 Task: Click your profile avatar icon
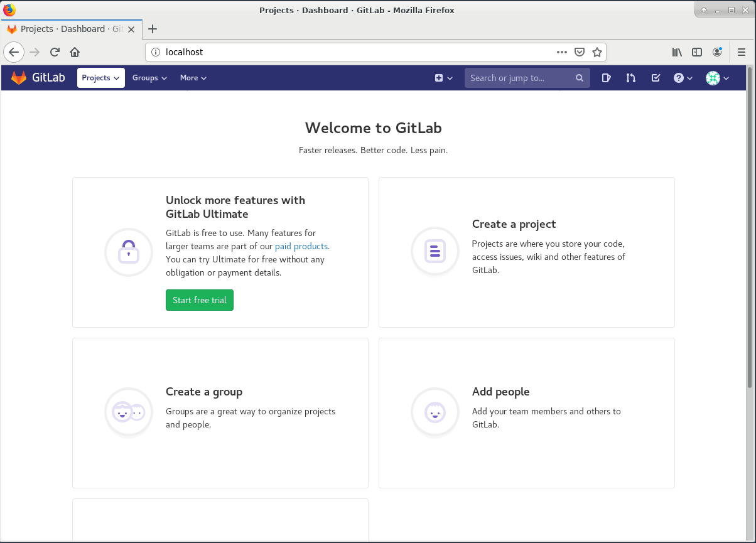coord(713,78)
